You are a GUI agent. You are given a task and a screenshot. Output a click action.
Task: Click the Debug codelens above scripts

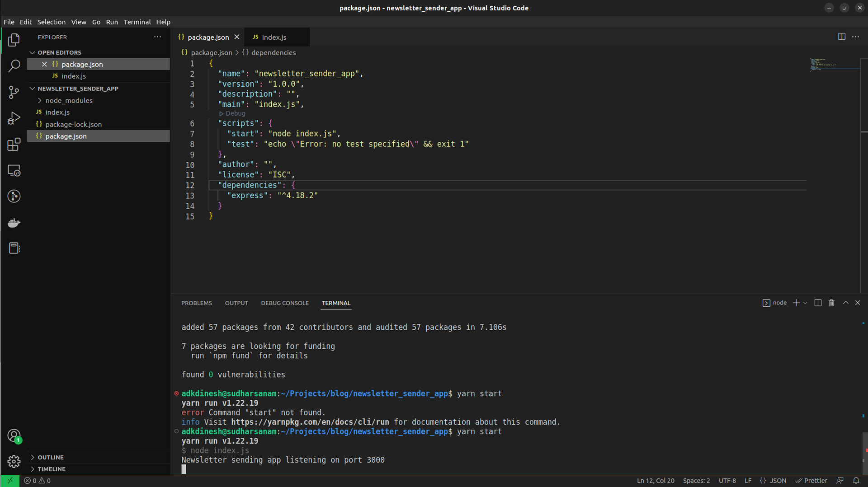pos(232,113)
